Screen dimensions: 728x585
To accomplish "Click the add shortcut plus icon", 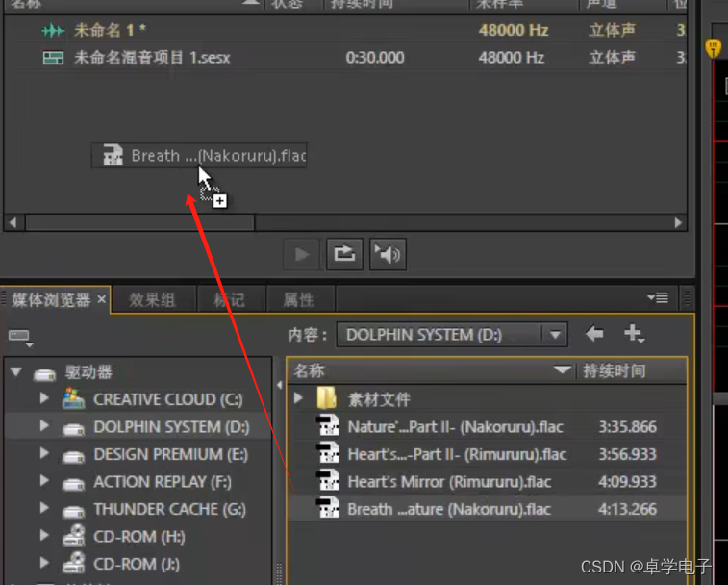I will [634, 334].
